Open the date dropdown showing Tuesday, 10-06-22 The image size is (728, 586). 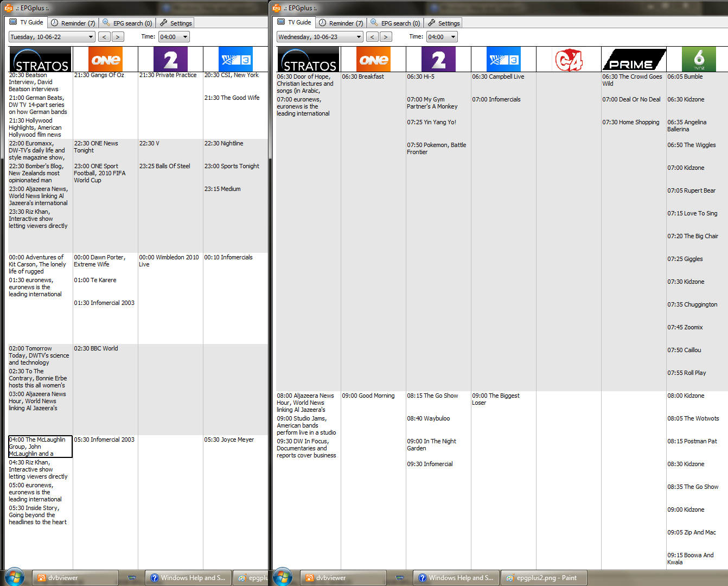pyautogui.click(x=52, y=37)
